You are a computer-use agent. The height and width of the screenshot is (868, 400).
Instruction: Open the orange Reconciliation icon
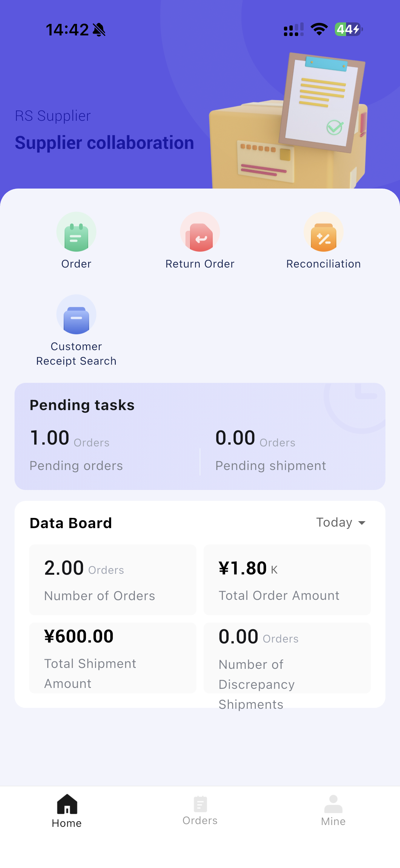[x=323, y=232]
